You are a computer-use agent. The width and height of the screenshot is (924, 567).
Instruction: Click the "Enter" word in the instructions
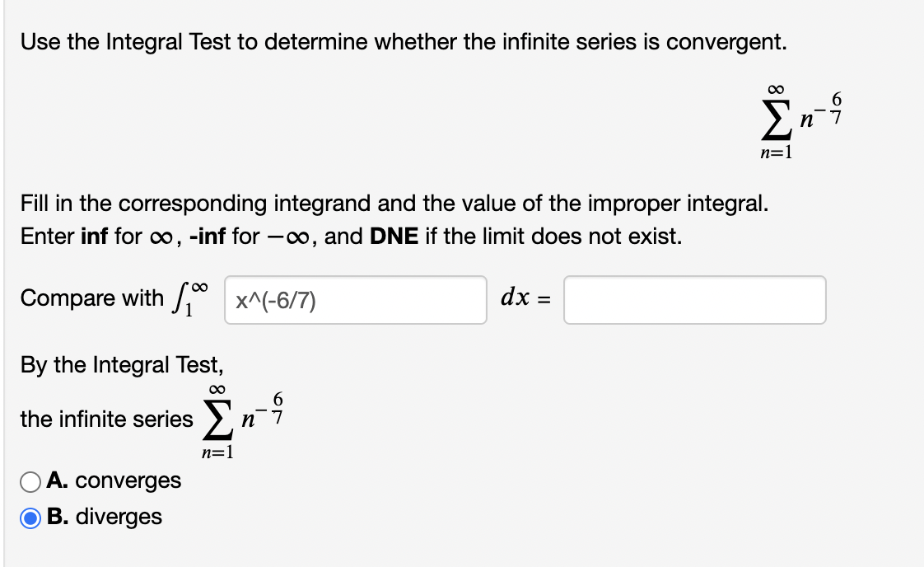(48, 237)
